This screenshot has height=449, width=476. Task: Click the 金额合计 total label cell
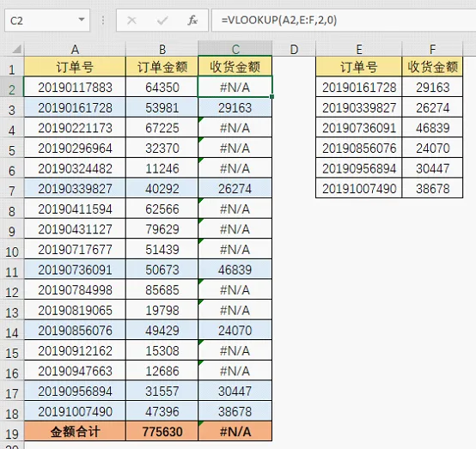pos(75,432)
